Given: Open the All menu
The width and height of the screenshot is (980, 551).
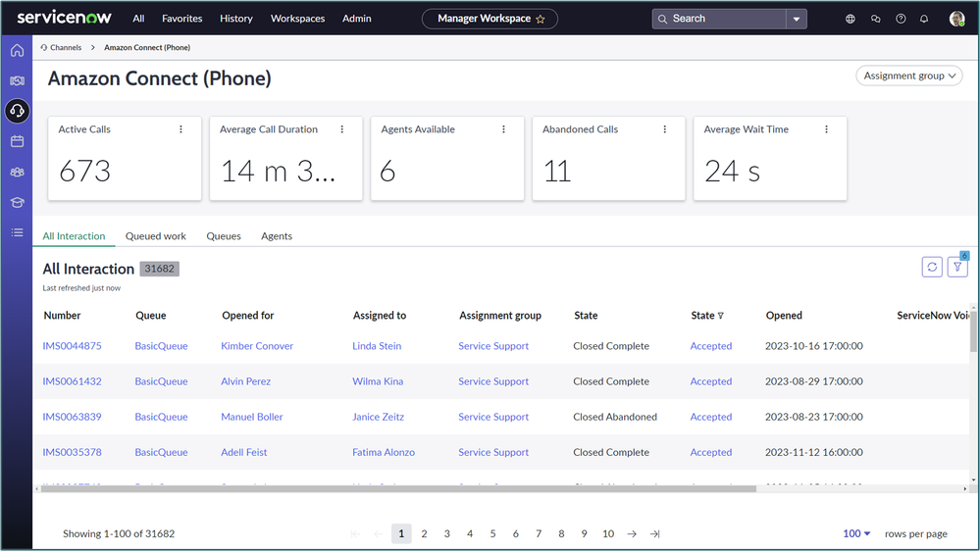Looking at the screenshot, I should coord(138,19).
